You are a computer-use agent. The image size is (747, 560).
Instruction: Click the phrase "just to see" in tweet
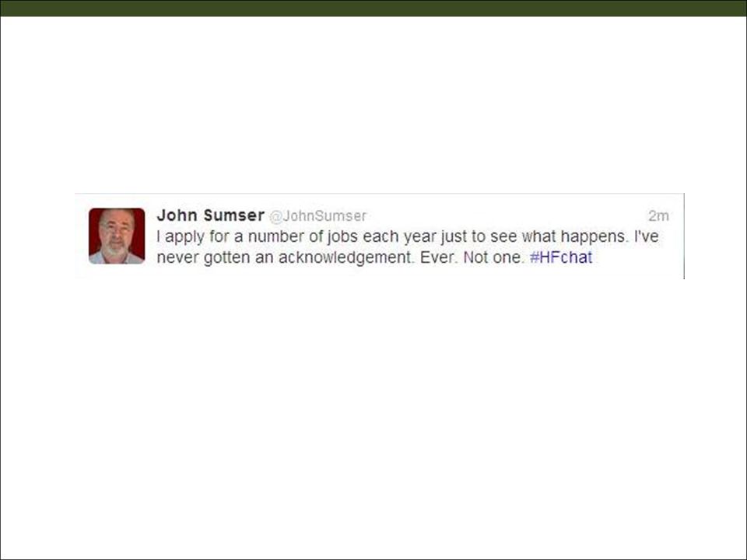479,236
